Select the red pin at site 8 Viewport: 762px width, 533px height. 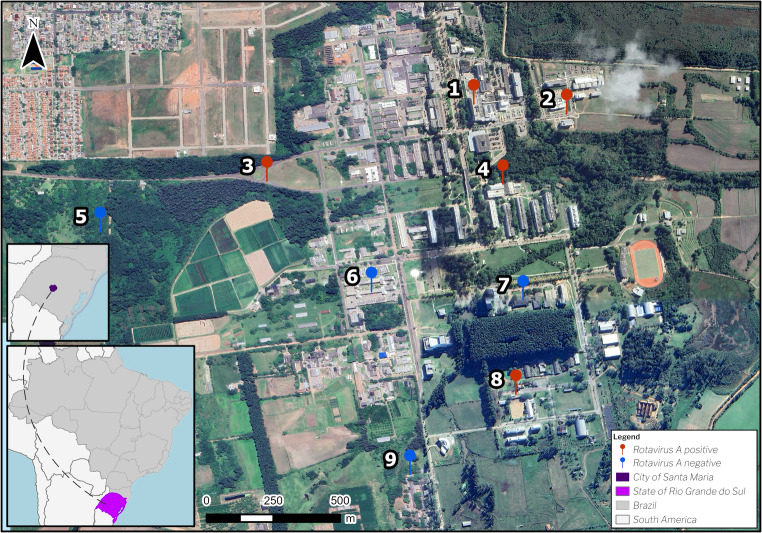click(516, 382)
